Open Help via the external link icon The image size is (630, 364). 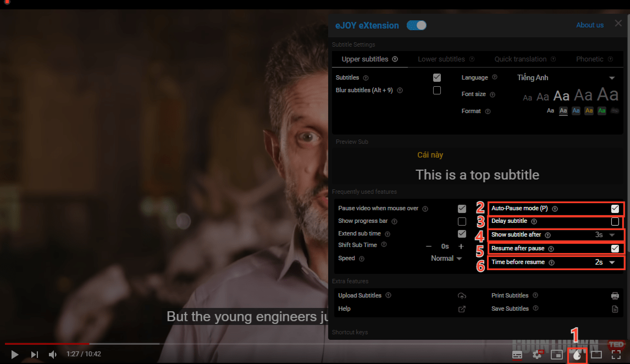(462, 309)
